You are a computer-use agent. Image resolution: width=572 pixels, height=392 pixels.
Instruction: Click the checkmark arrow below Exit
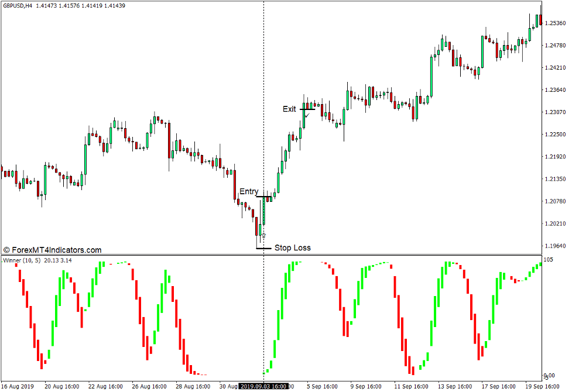[307, 116]
